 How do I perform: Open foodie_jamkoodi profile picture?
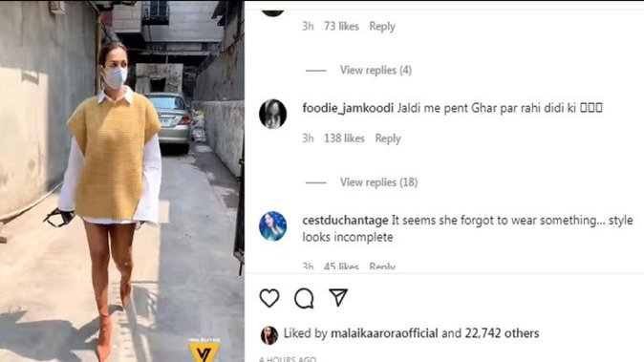[272, 114]
